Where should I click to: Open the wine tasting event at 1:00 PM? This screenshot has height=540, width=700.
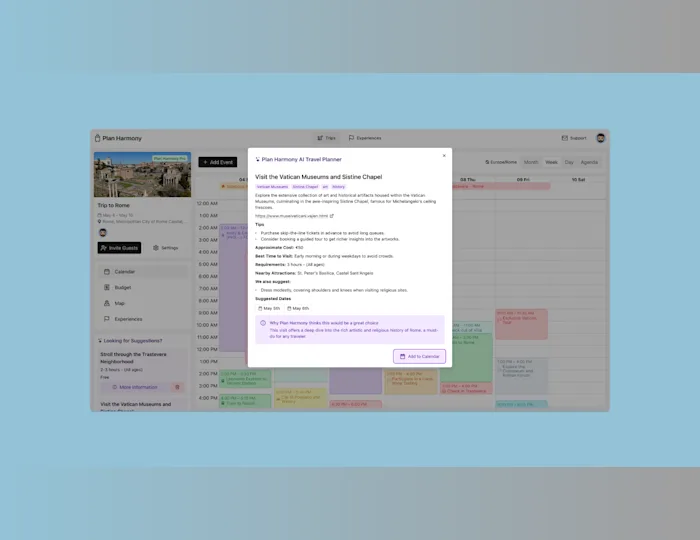[411, 382]
